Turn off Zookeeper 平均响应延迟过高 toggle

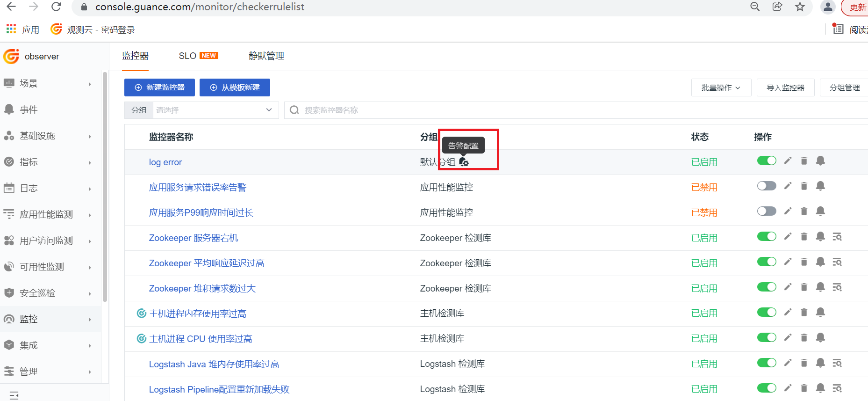click(767, 262)
